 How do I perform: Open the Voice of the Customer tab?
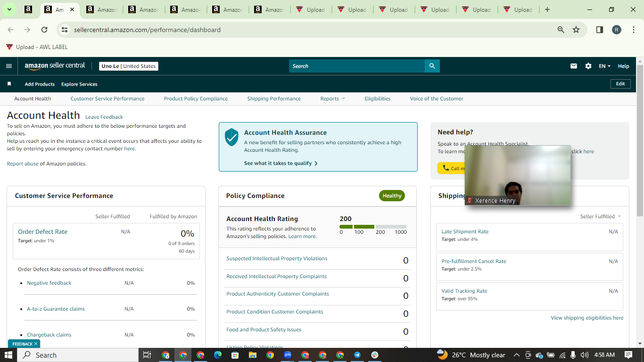437,99
